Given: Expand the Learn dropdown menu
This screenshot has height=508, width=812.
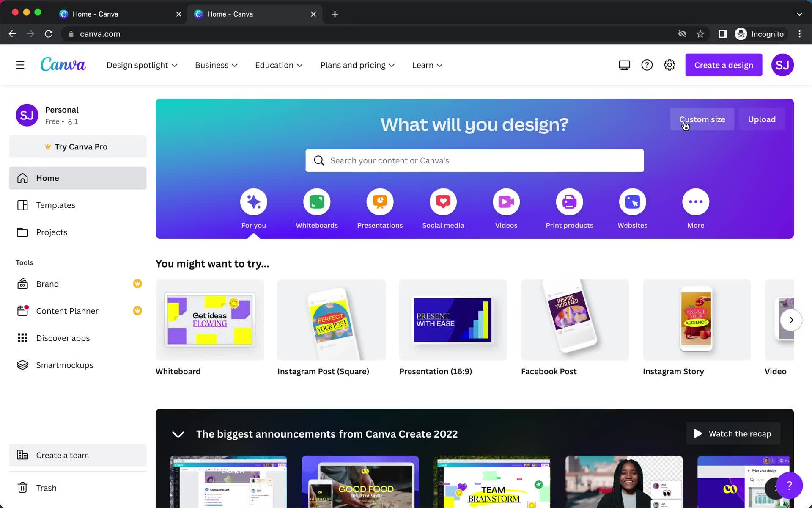Looking at the screenshot, I should tap(427, 65).
